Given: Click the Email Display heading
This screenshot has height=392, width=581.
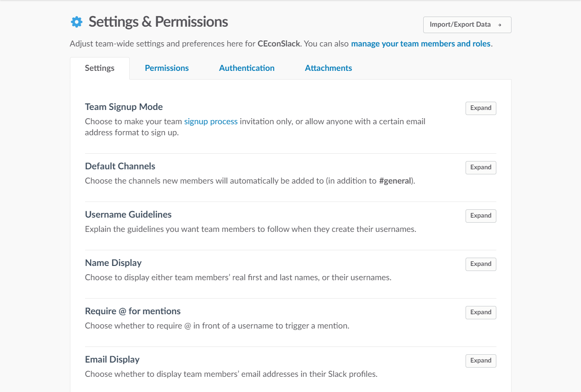Looking at the screenshot, I should [112, 359].
